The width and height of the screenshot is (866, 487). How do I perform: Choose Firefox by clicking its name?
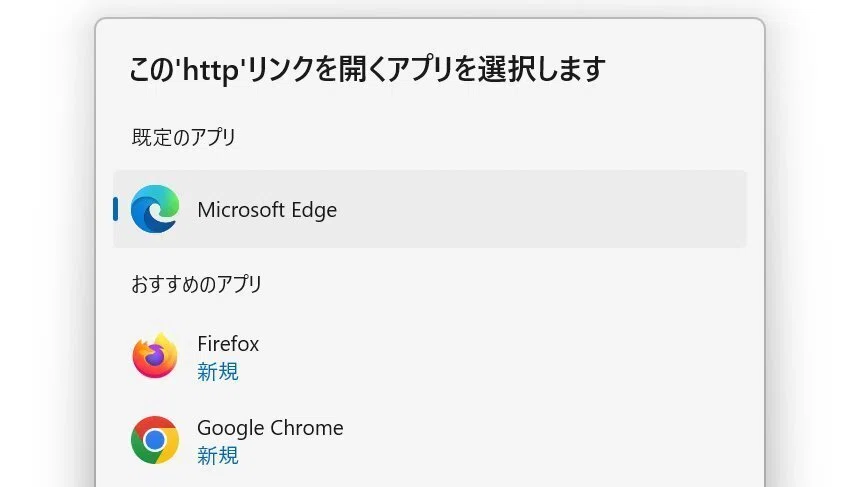pos(228,344)
